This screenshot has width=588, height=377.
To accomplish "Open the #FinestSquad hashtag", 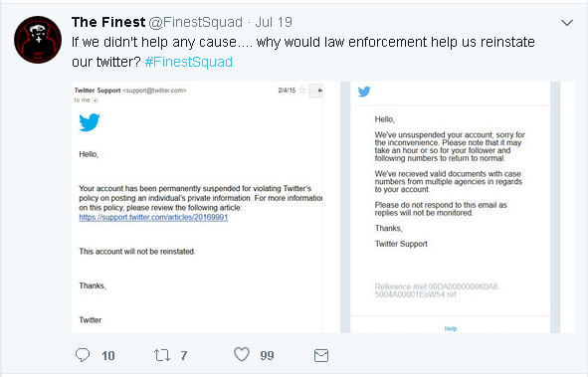I will click(189, 62).
